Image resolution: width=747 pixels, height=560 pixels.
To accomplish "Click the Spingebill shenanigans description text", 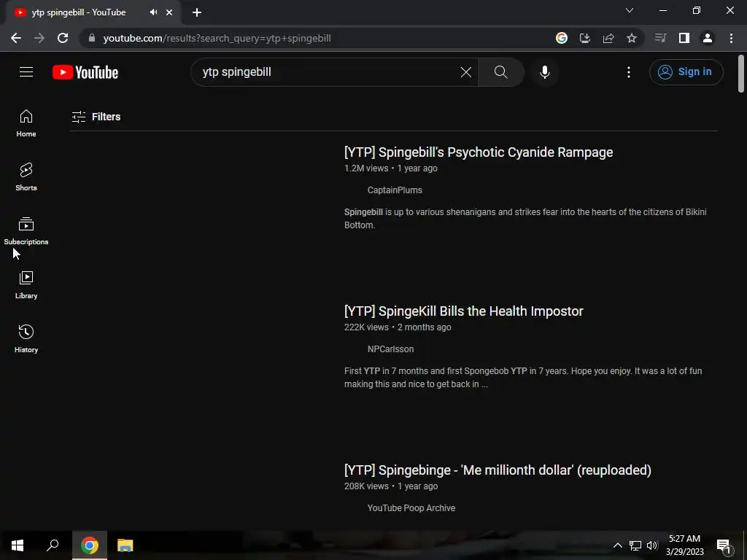I will (x=525, y=219).
